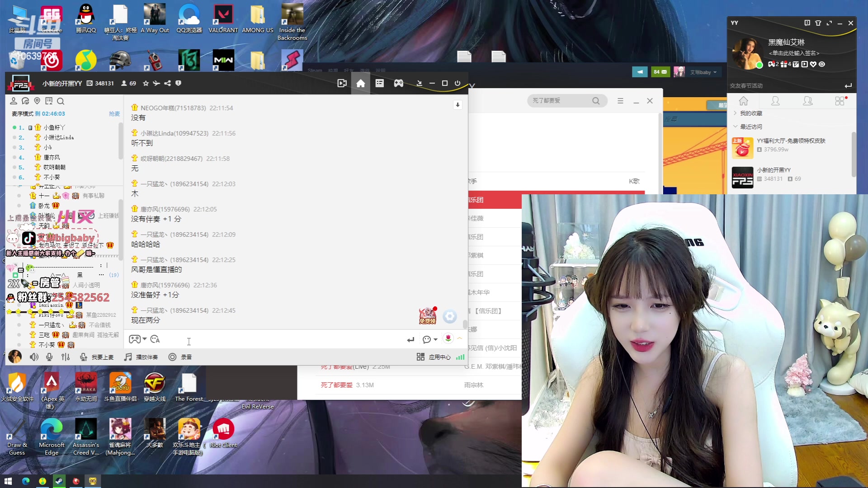This screenshot has height=488, width=868.
Task: Open the bulletin board icon above the mic queue
Action: click(x=49, y=101)
